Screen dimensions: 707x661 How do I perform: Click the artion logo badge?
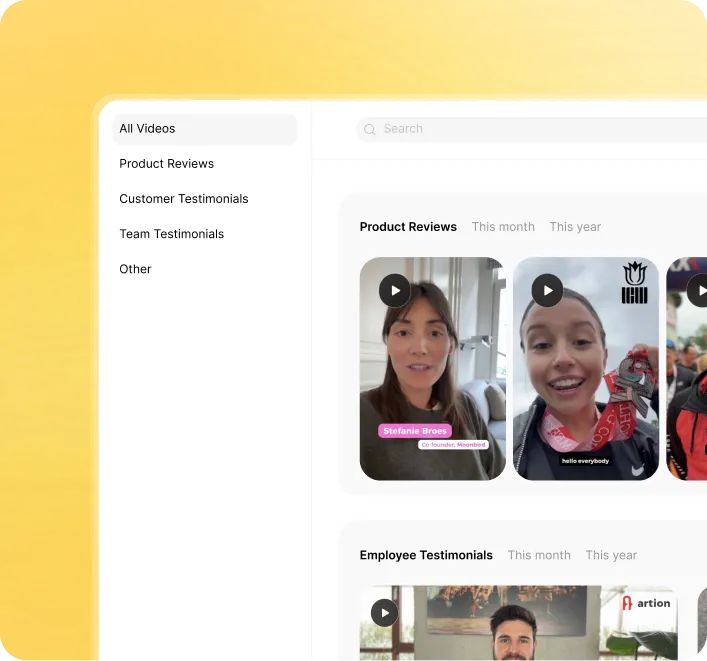point(646,603)
